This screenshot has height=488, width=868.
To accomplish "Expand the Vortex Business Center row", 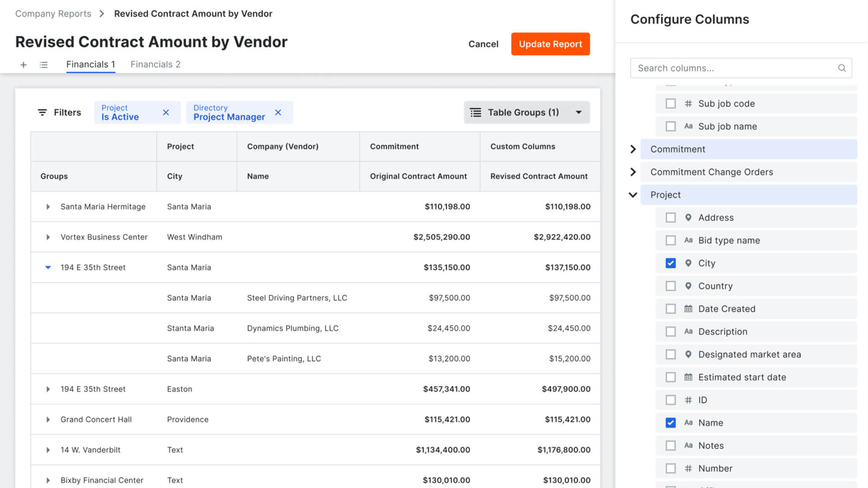I will [x=48, y=237].
